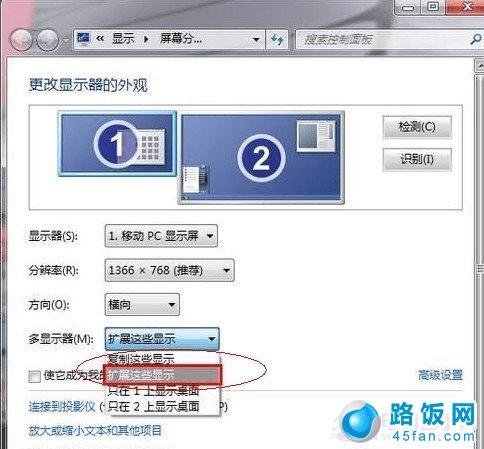The height and width of the screenshot is (449, 484).
Task: Open the 高级设置 advanced settings link
Action: (x=440, y=375)
